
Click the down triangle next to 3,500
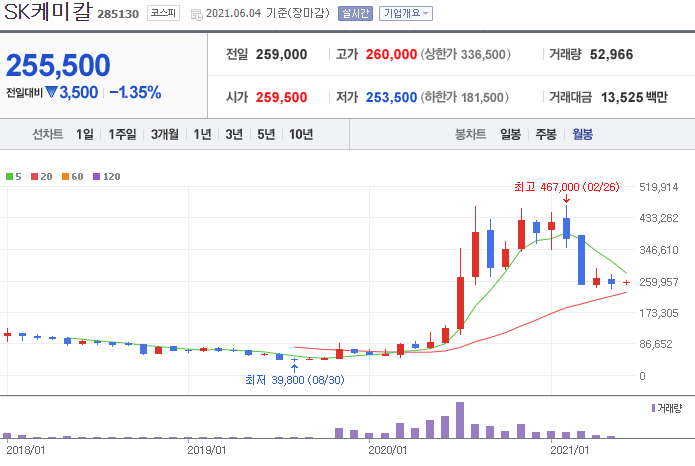51,92
